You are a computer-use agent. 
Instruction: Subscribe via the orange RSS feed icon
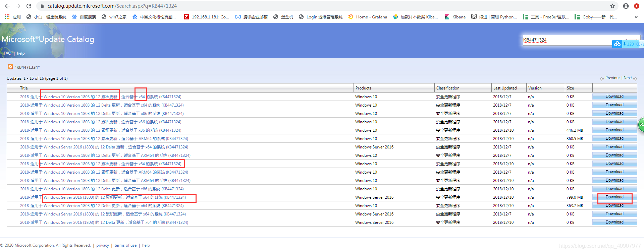pyautogui.click(x=10, y=67)
